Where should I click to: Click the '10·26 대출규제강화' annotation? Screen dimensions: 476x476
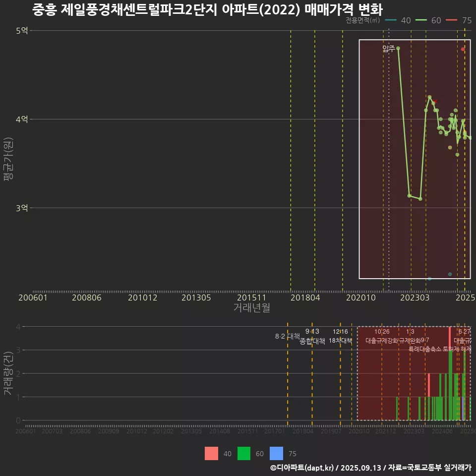(382, 336)
